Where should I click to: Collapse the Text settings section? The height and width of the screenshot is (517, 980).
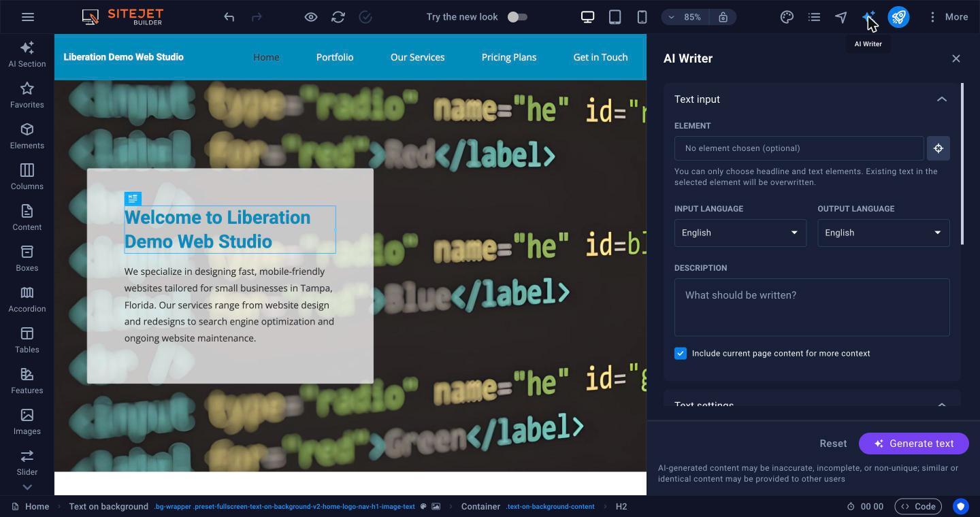942,405
